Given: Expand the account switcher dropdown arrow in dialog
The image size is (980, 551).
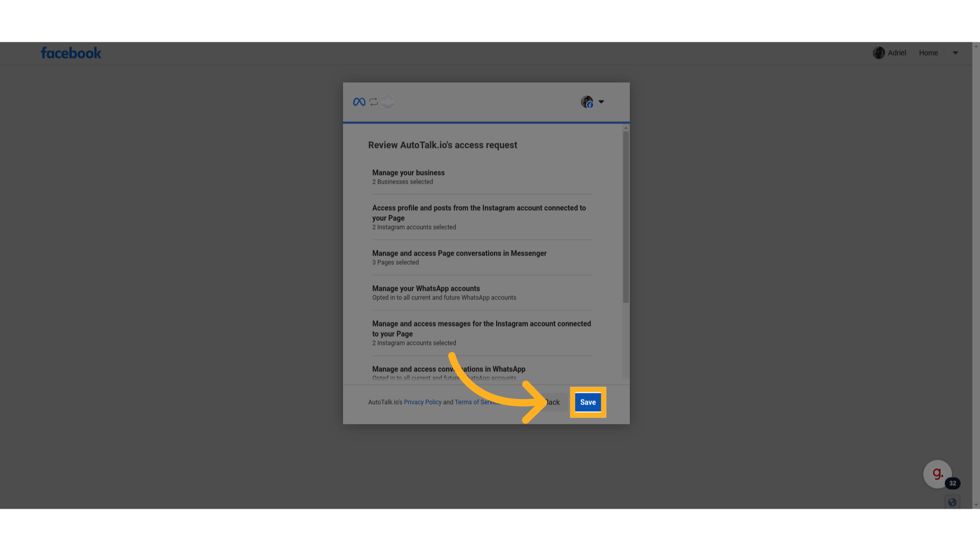Looking at the screenshot, I should [x=601, y=102].
